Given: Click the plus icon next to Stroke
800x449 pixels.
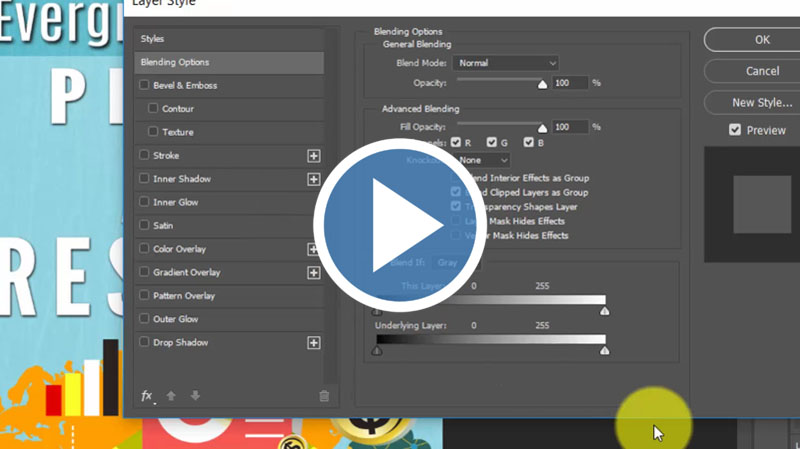Looking at the screenshot, I should (313, 156).
